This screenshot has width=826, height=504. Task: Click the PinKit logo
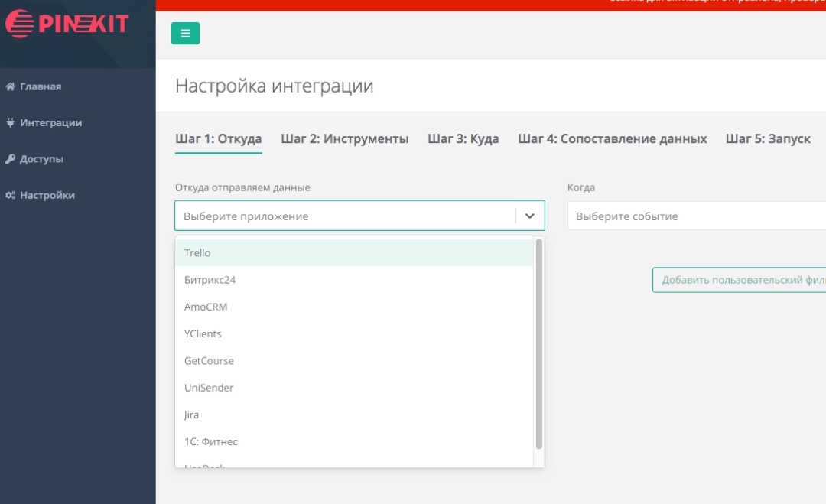tap(67, 24)
